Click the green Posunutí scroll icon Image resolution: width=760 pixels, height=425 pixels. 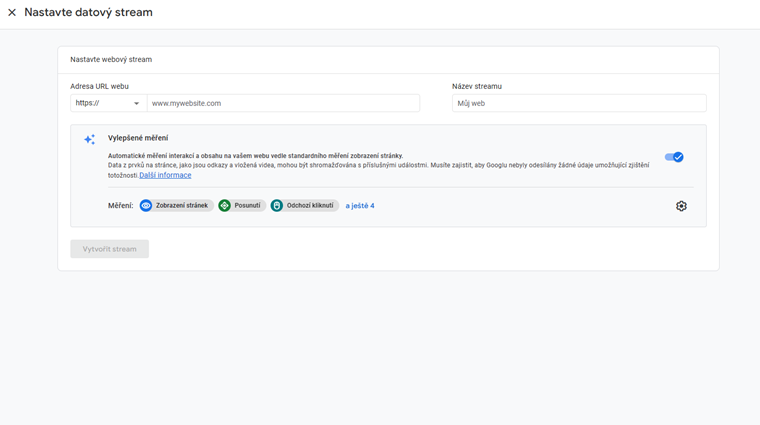[225, 206]
